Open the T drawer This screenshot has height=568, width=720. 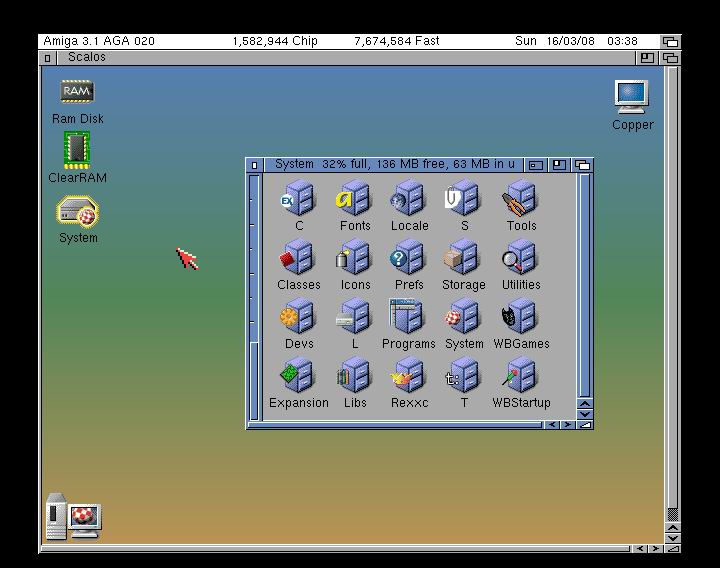(x=463, y=375)
